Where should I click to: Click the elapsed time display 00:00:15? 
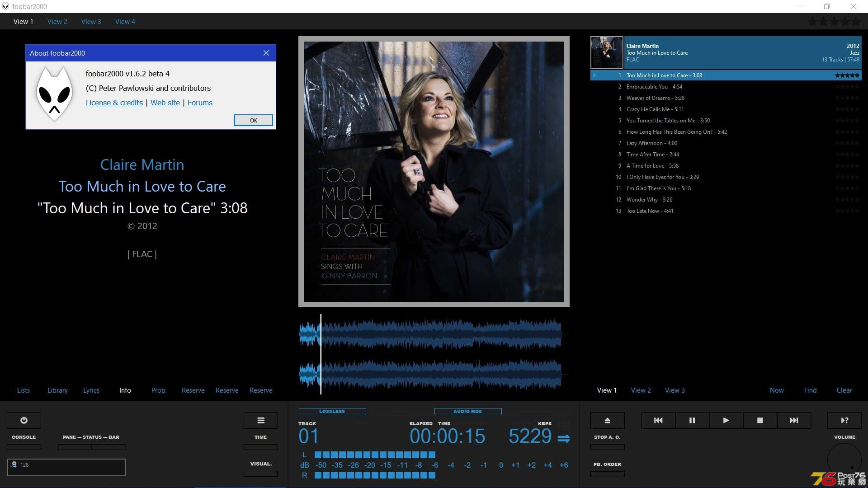click(x=448, y=436)
